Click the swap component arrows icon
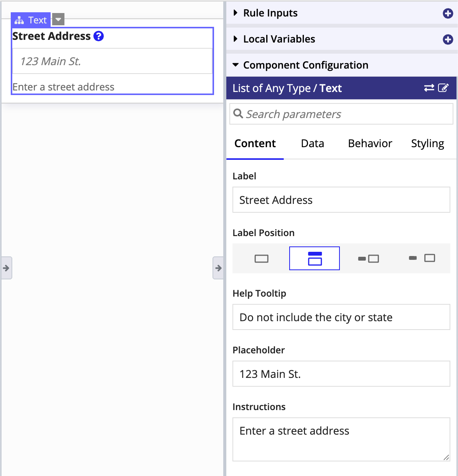 pos(429,88)
